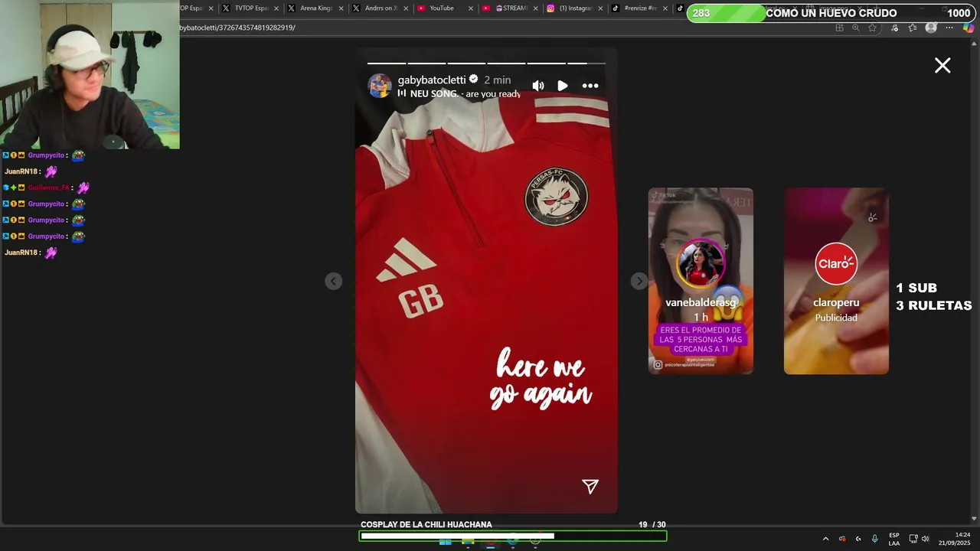Mute the story audio
The width and height of the screenshot is (980, 551).
538,86
